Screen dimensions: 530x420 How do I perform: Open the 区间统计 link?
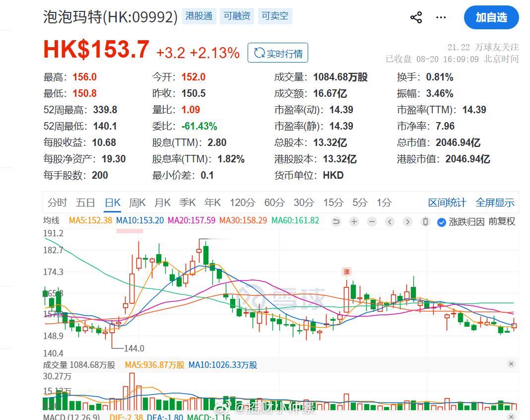[447, 203]
